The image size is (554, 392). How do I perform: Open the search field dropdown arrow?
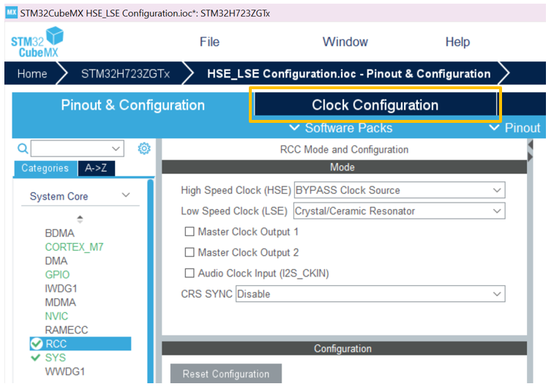point(116,148)
